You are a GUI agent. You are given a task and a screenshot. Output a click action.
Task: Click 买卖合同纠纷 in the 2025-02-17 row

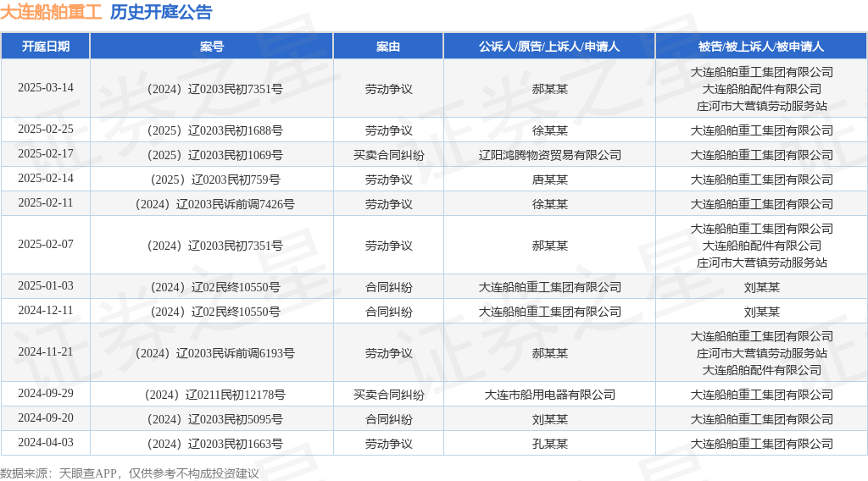click(388, 155)
